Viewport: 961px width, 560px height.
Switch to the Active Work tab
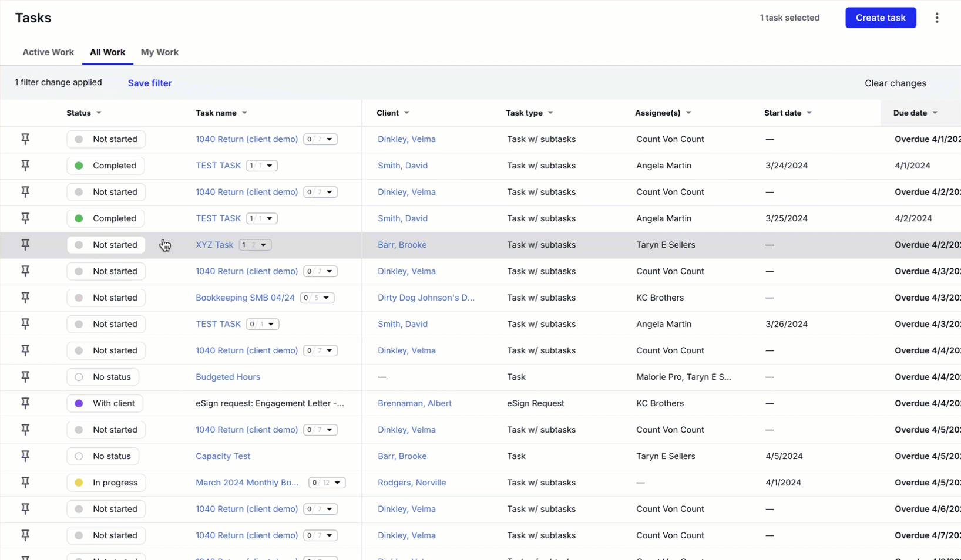(48, 52)
